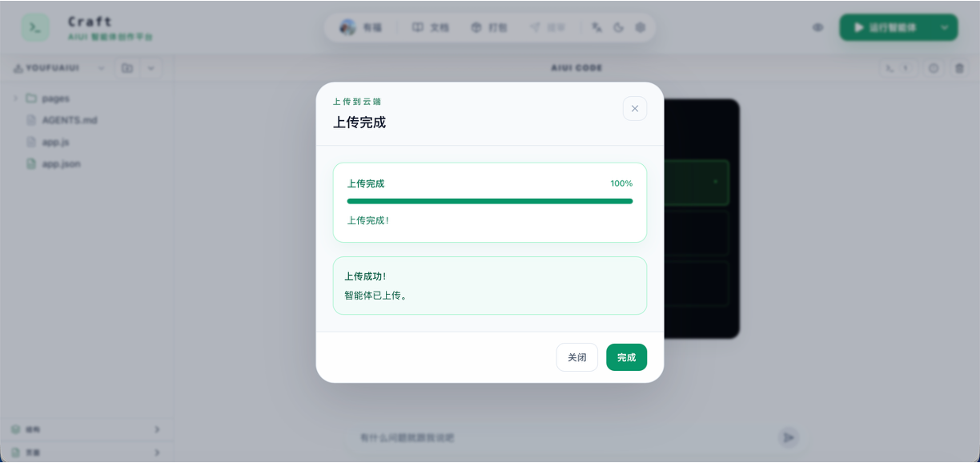The image size is (980, 463).
Task: Expand the YOUFUAIUI project dropdown
Action: tap(101, 68)
